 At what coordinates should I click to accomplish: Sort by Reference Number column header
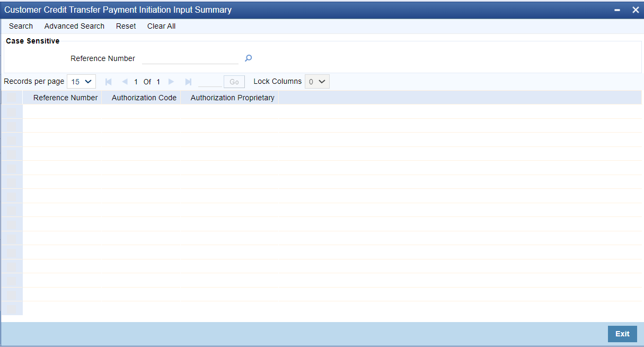pyautogui.click(x=65, y=98)
